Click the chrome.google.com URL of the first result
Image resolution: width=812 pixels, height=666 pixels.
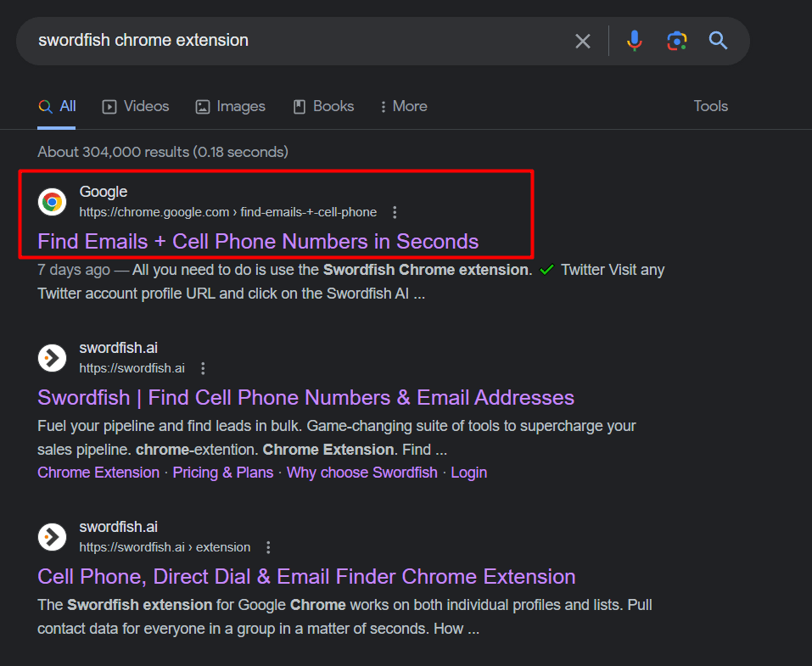tap(228, 212)
